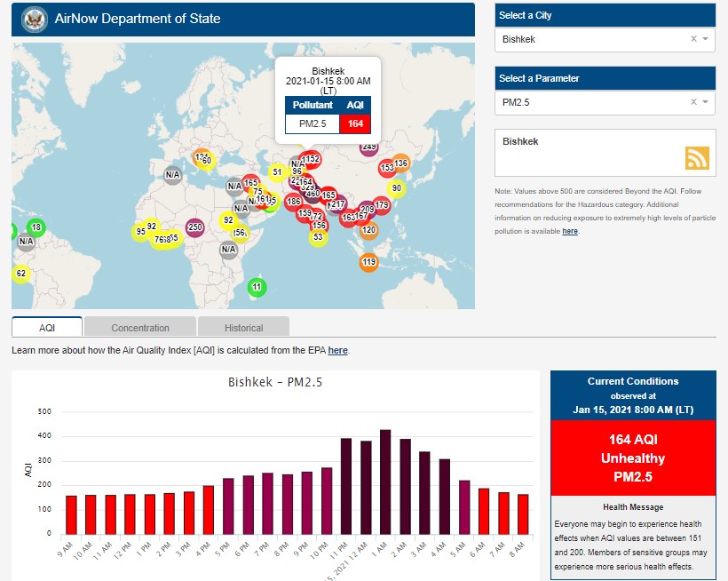This screenshot has width=728, height=581.
Task: Switch to the Concentration tab
Action: coord(140,327)
